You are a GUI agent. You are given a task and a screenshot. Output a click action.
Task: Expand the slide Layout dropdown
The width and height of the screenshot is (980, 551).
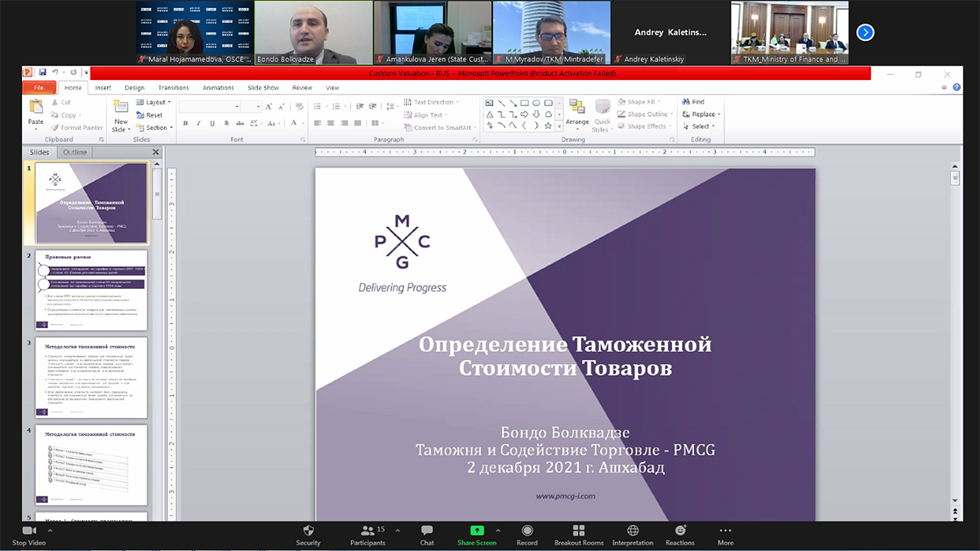pyautogui.click(x=155, y=103)
